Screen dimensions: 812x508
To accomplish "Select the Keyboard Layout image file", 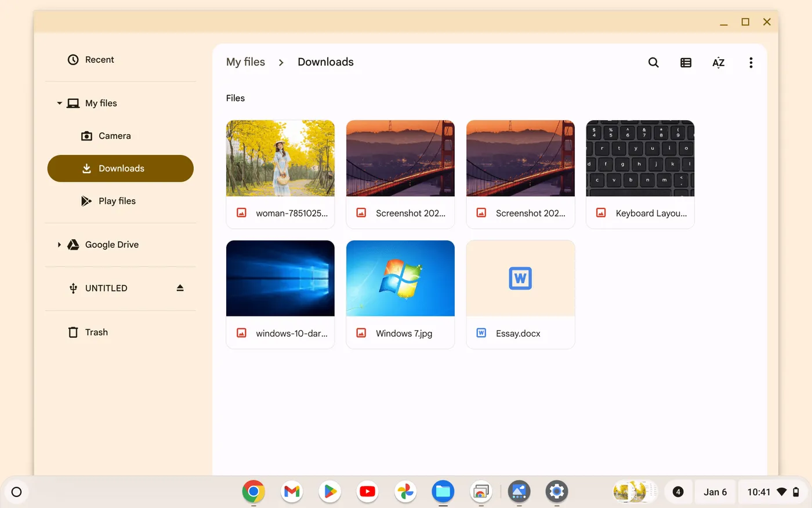I will coord(640,174).
